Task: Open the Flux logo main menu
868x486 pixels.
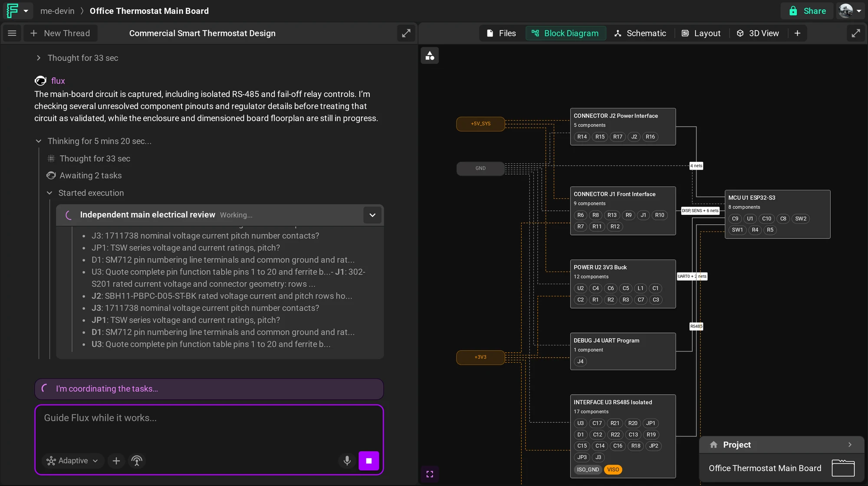Action: (13, 11)
